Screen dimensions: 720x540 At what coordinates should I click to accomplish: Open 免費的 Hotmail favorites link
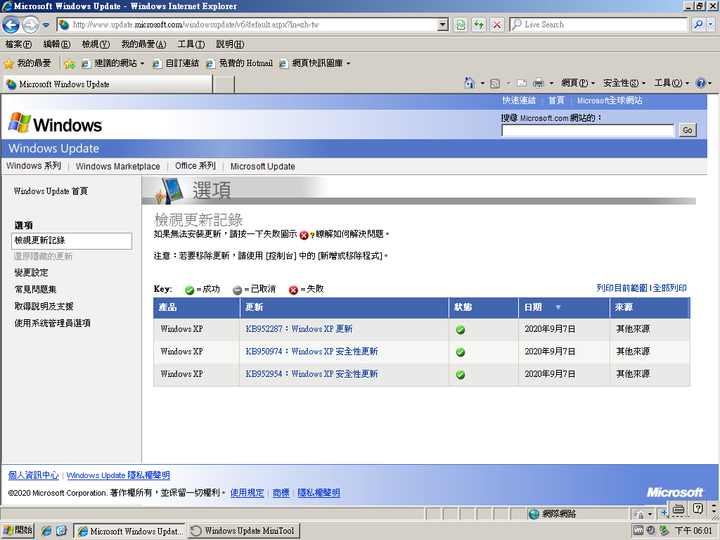(240, 63)
